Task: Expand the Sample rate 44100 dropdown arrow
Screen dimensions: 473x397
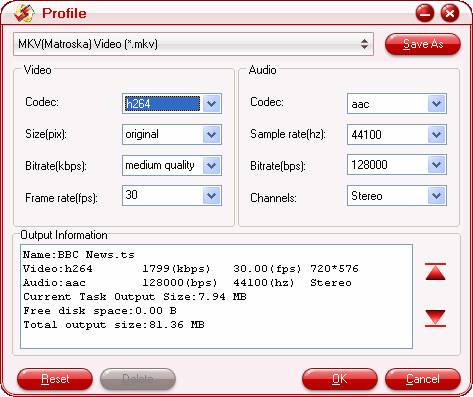Action: [x=436, y=135]
